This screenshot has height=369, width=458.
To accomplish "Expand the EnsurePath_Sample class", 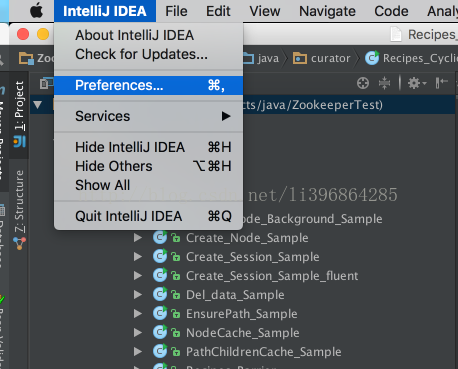I will pyautogui.click(x=138, y=314).
